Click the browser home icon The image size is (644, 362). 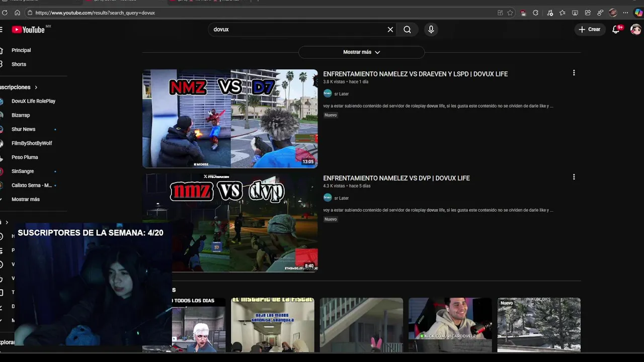(17, 13)
